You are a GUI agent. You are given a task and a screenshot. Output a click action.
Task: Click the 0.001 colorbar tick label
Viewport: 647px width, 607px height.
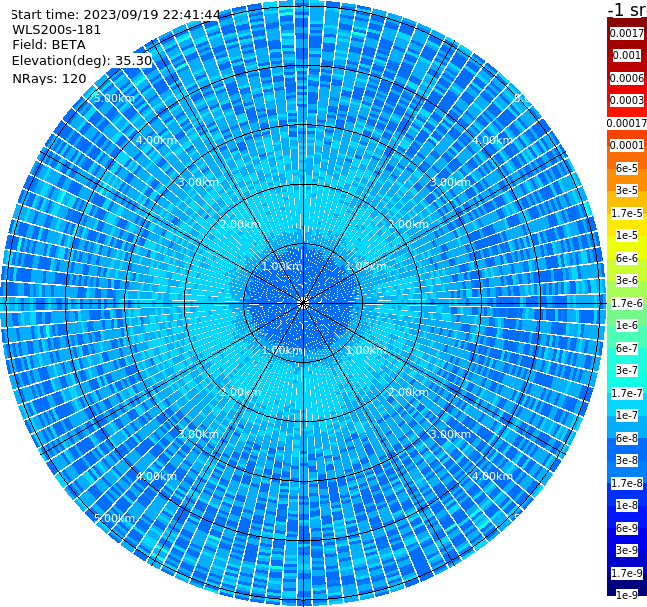(x=627, y=55)
